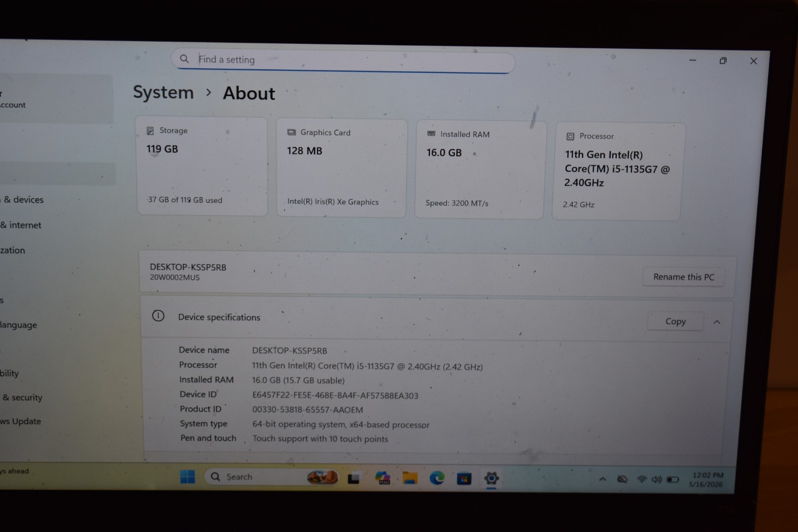Click the Installed RAM chip icon
This screenshot has width=798, height=532.
431,134
